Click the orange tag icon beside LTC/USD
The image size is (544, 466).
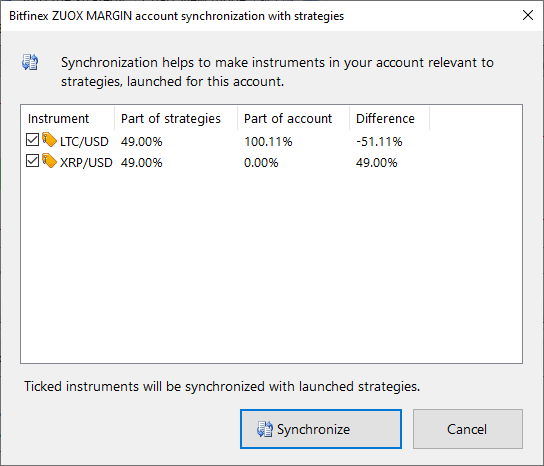49,140
